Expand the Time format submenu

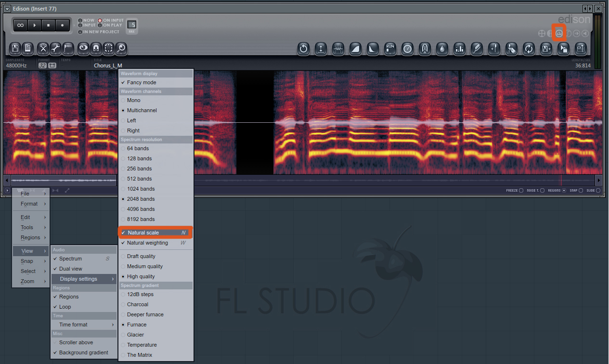coord(84,325)
